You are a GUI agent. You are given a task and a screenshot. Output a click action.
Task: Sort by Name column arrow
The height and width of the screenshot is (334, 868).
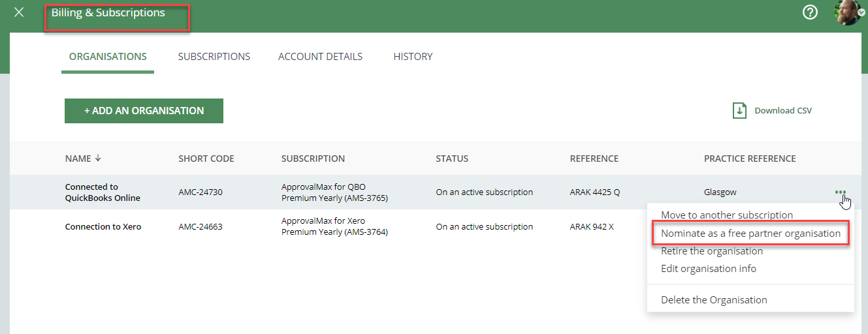click(x=98, y=159)
